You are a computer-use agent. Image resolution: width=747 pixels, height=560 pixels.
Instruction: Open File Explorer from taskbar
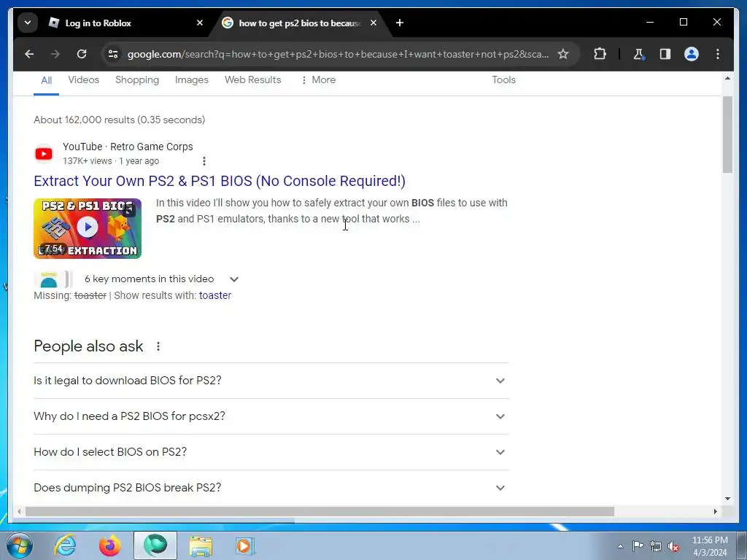[x=201, y=545]
